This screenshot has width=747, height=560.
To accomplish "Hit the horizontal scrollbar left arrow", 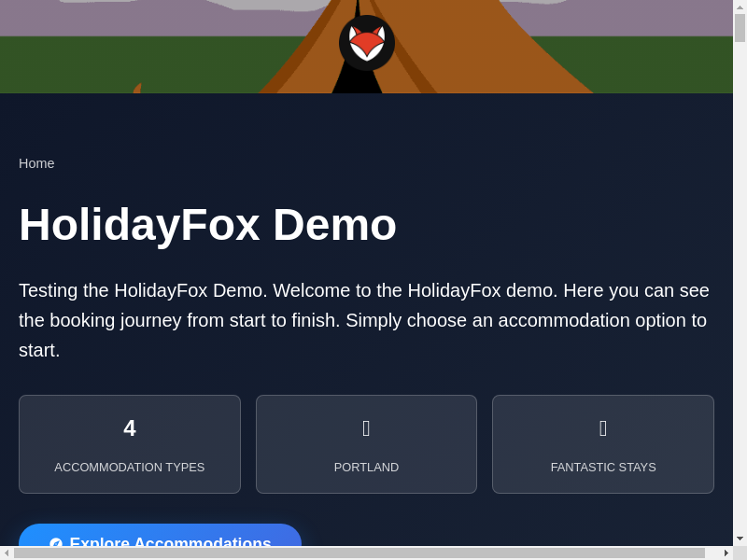I will 7,553.
